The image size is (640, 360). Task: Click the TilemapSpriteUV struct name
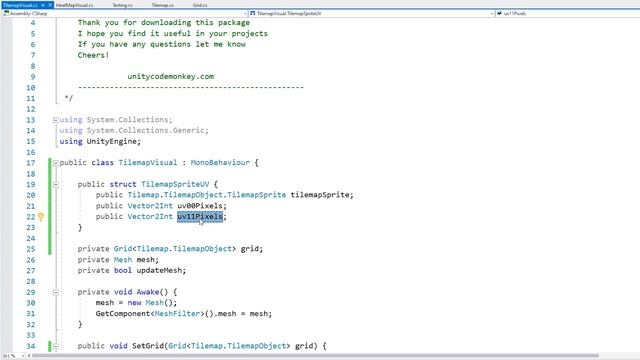tap(175, 184)
